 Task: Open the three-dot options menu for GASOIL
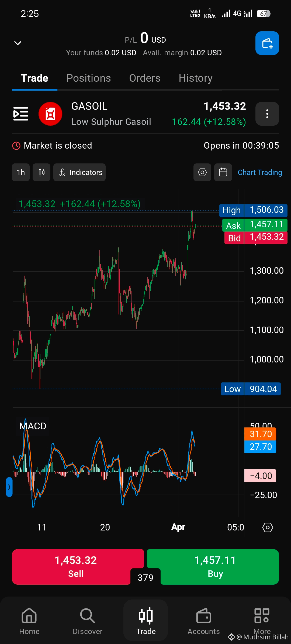click(267, 114)
